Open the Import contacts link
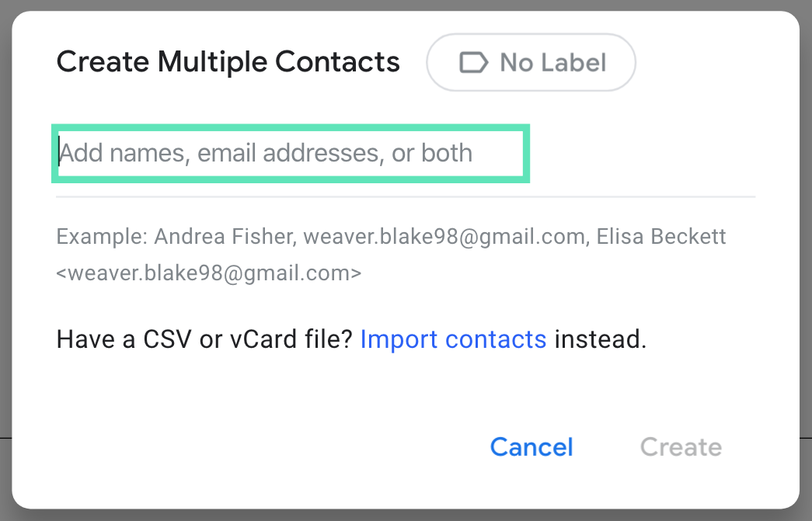 pyautogui.click(x=453, y=339)
